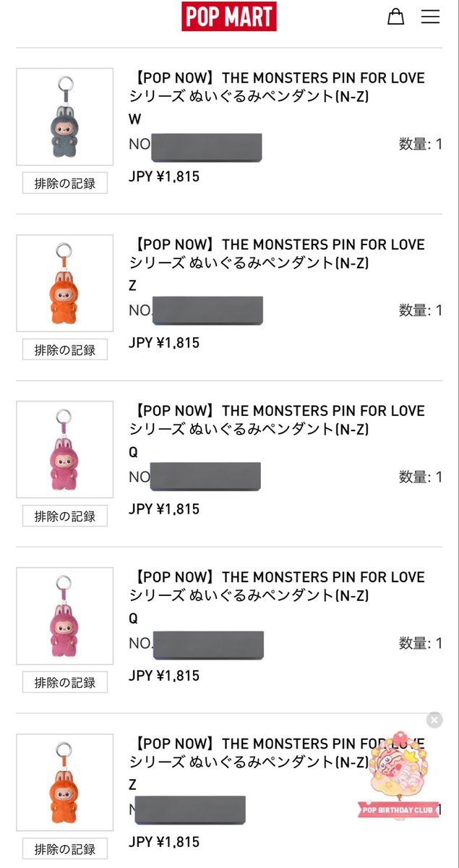459x868 pixels.
Task: Open the gray W pendant thumbnail
Action: (x=65, y=116)
